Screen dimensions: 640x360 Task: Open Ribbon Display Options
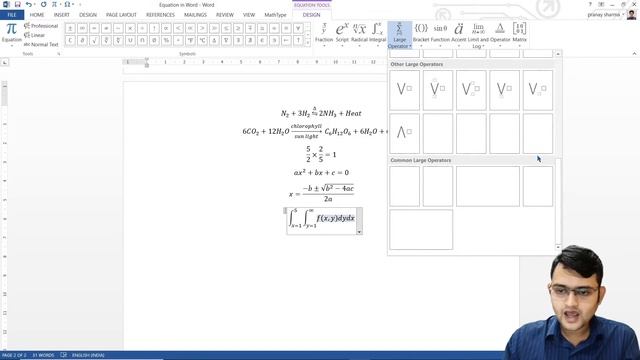pos(601,4)
